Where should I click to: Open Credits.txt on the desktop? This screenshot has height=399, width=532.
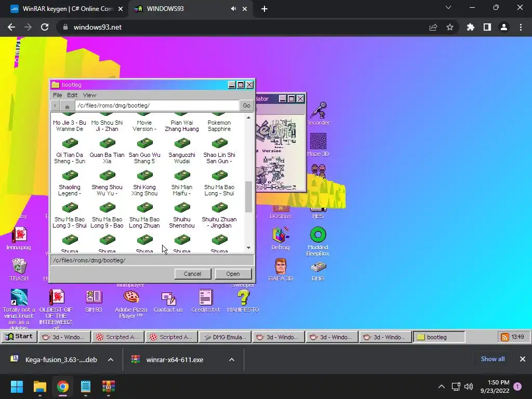tap(206, 301)
